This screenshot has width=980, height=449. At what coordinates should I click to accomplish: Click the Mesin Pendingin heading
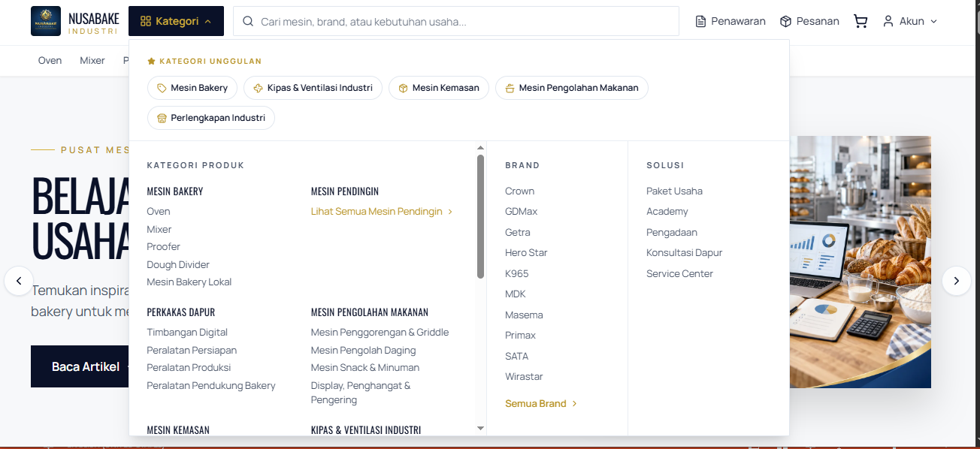point(345,191)
